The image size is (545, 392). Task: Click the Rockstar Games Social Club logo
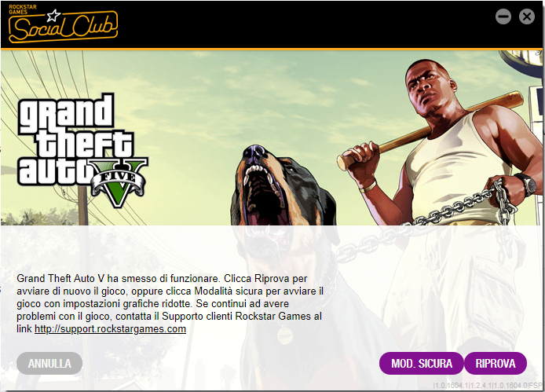[x=63, y=24]
